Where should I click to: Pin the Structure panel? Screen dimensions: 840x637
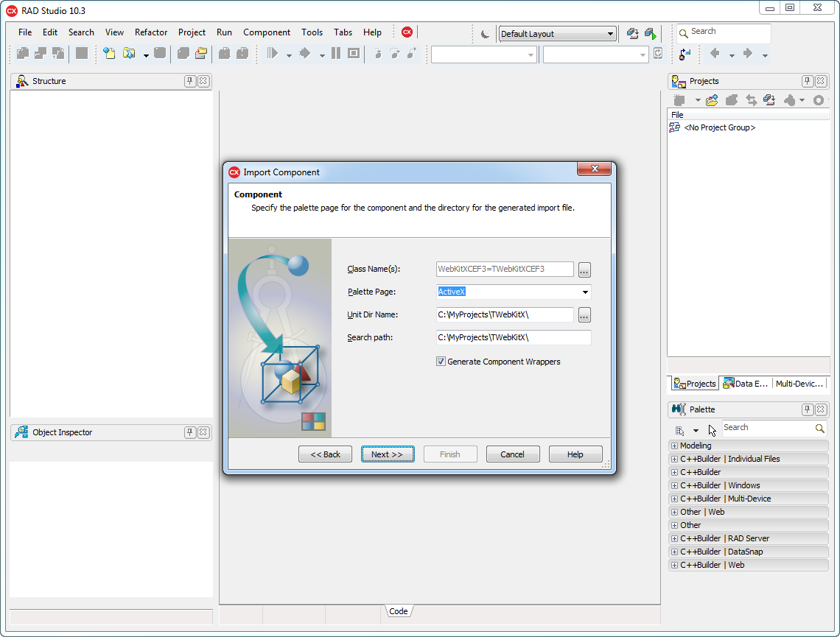189,81
